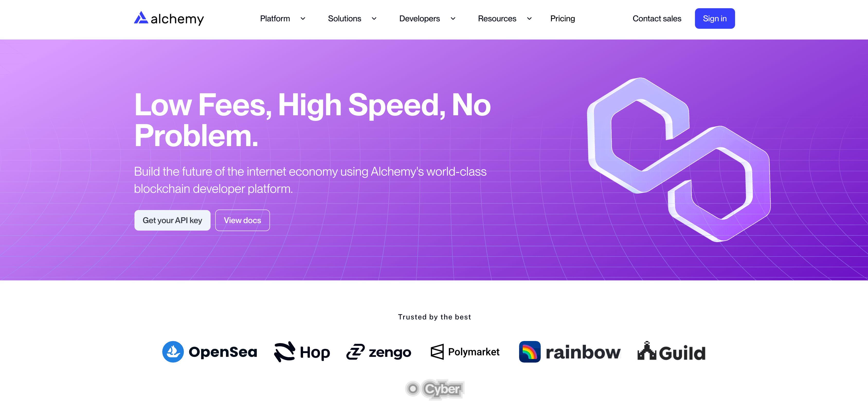Open View docs
The width and height of the screenshot is (868, 417).
[x=242, y=221]
